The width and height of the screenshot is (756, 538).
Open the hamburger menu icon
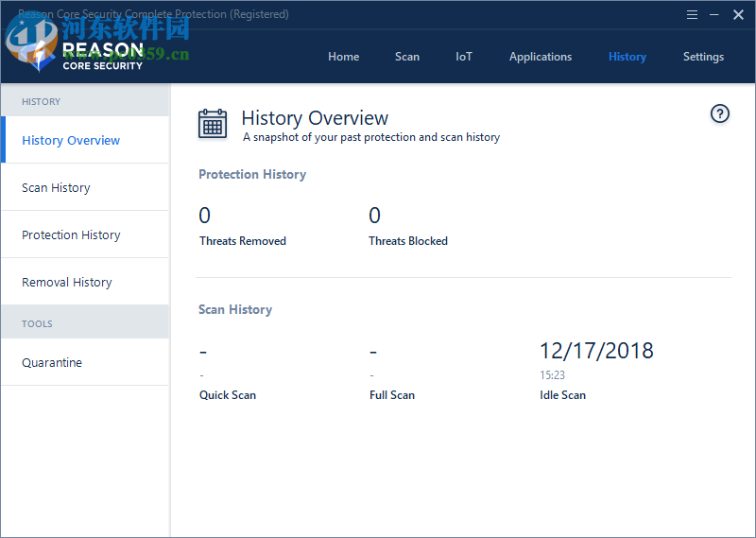point(692,14)
